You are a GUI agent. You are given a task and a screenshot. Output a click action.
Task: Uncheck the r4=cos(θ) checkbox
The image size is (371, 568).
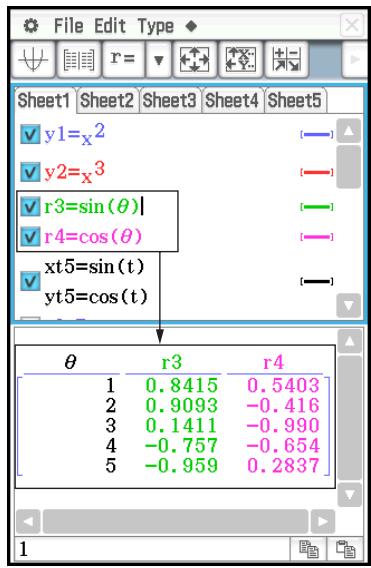click(30, 237)
